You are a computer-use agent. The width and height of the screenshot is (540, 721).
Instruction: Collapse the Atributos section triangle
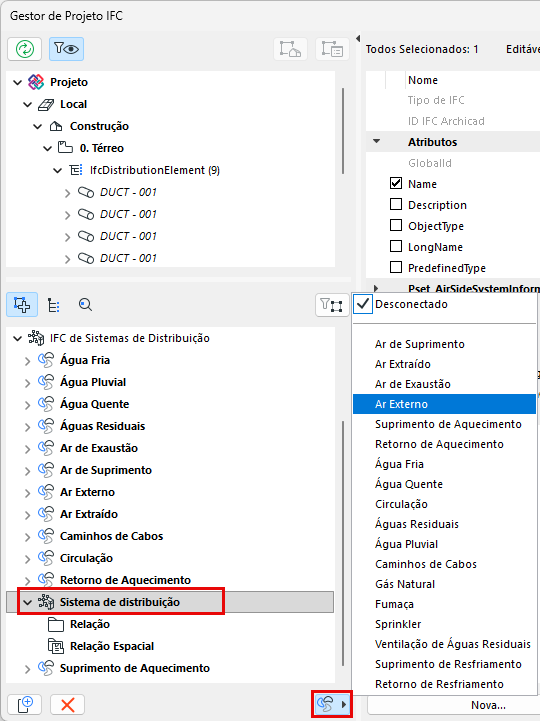click(377, 141)
